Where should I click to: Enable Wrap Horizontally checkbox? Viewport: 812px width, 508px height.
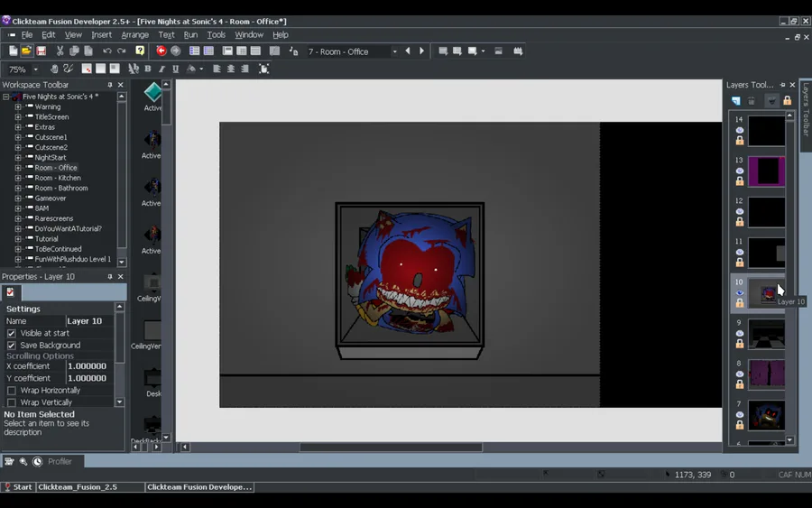[12, 391]
